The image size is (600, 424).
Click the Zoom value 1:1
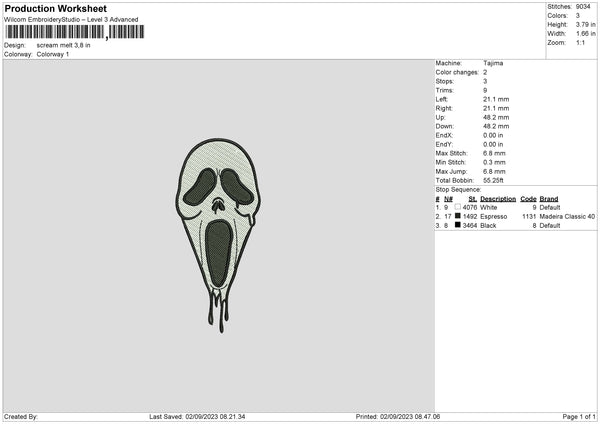(580, 42)
